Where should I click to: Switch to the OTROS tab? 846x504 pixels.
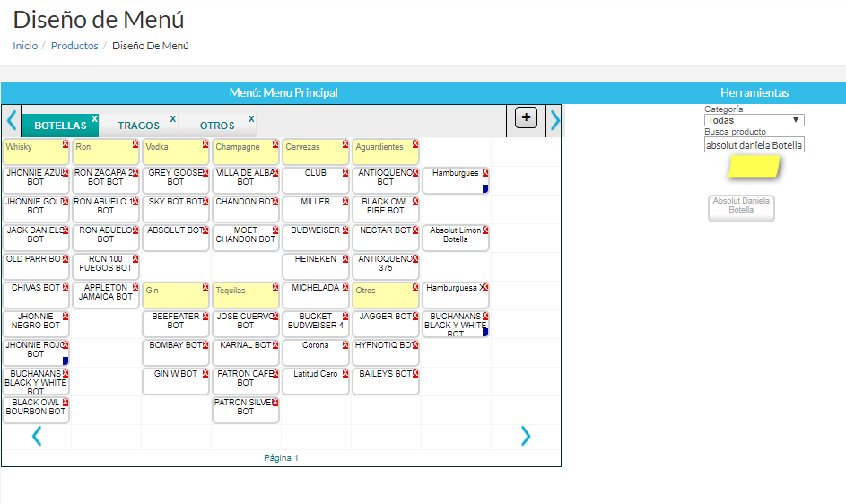[x=217, y=126]
